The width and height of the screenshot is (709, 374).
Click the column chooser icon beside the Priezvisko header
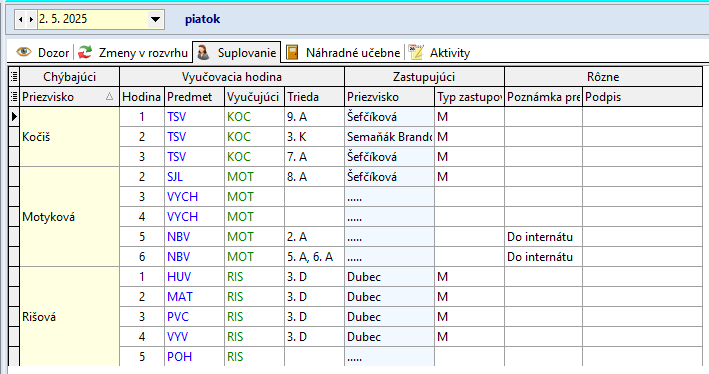tap(14, 96)
